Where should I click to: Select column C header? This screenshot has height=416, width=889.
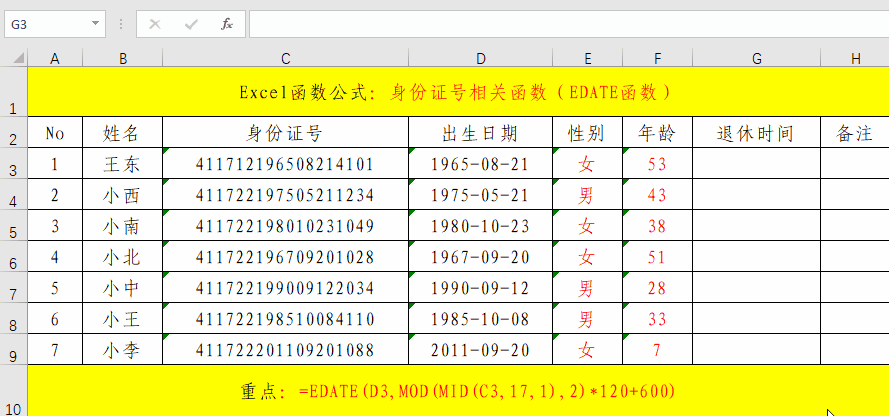click(x=285, y=58)
